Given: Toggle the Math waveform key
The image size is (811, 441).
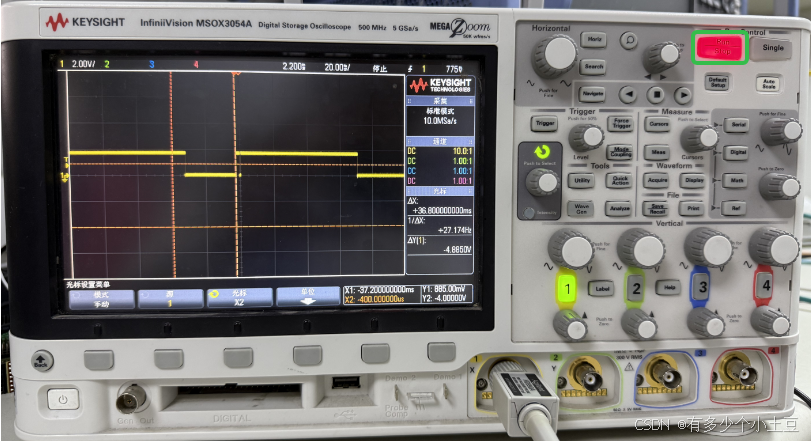Looking at the screenshot, I should click(737, 180).
